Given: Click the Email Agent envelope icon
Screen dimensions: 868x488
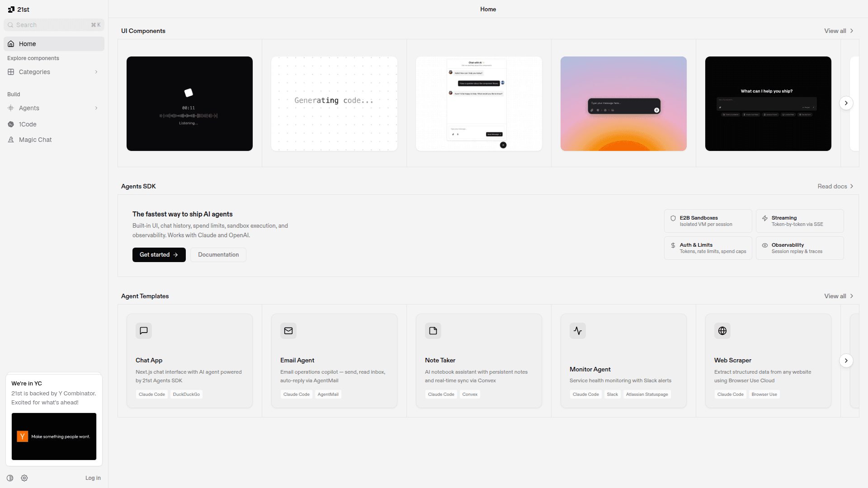Looking at the screenshot, I should coord(288,331).
